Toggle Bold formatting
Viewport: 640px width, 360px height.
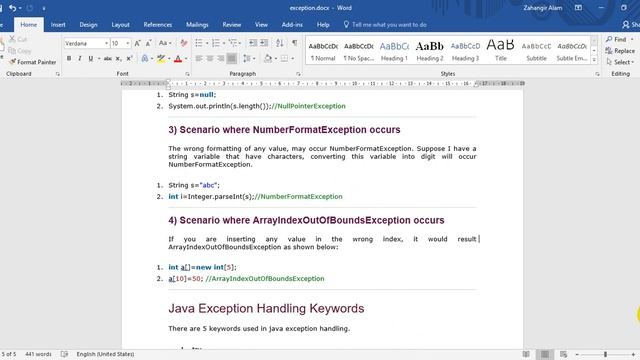pyautogui.click(x=69, y=59)
